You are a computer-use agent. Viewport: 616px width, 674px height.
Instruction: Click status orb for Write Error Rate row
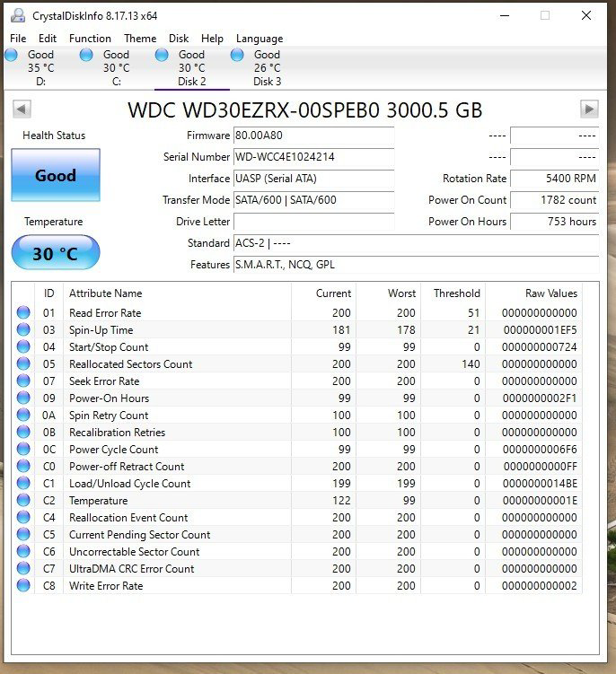23,585
